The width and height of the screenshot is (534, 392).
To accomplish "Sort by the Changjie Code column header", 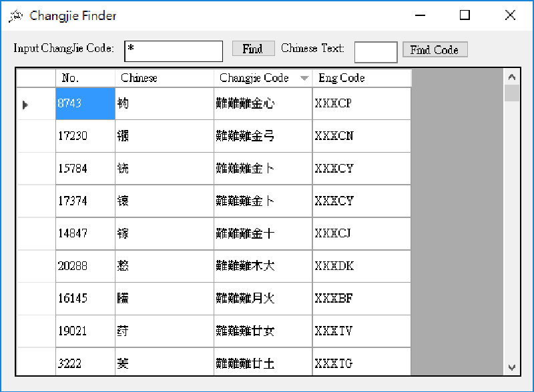I will tap(263, 78).
